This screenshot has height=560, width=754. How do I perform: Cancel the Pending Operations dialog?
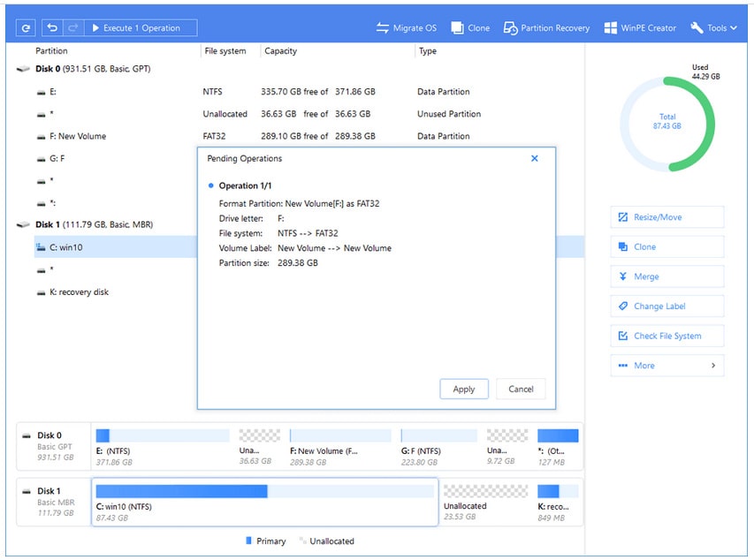[521, 389]
